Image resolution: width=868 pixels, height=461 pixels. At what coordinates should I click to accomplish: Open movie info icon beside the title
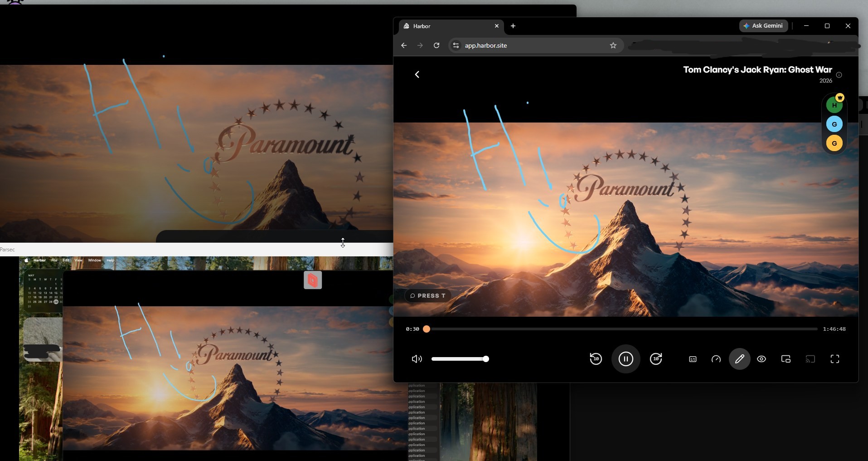[x=839, y=75]
